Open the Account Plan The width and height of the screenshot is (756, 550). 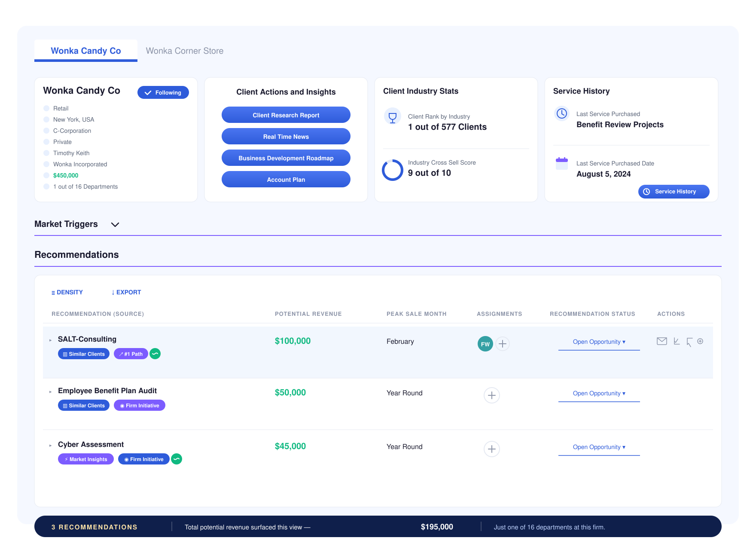(x=286, y=179)
